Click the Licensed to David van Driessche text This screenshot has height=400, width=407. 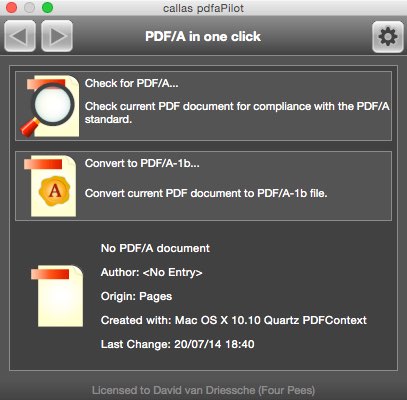pos(203,390)
